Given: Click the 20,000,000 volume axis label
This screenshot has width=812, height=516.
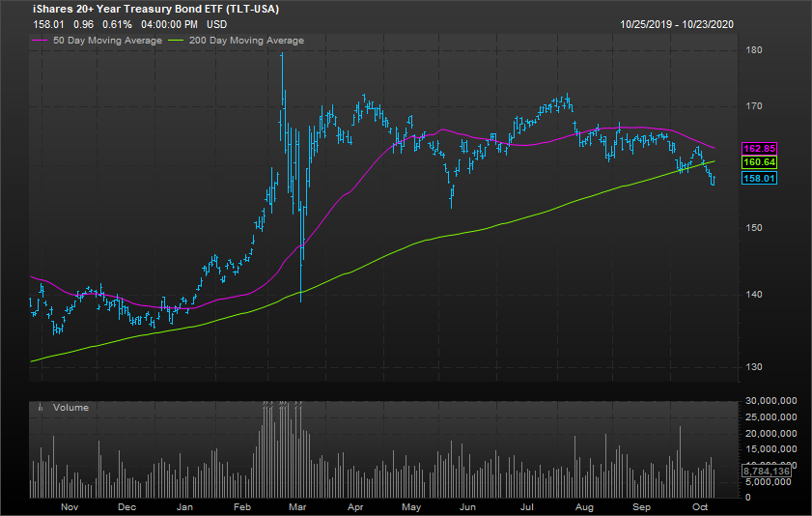Looking at the screenshot, I should pyautogui.click(x=771, y=433).
